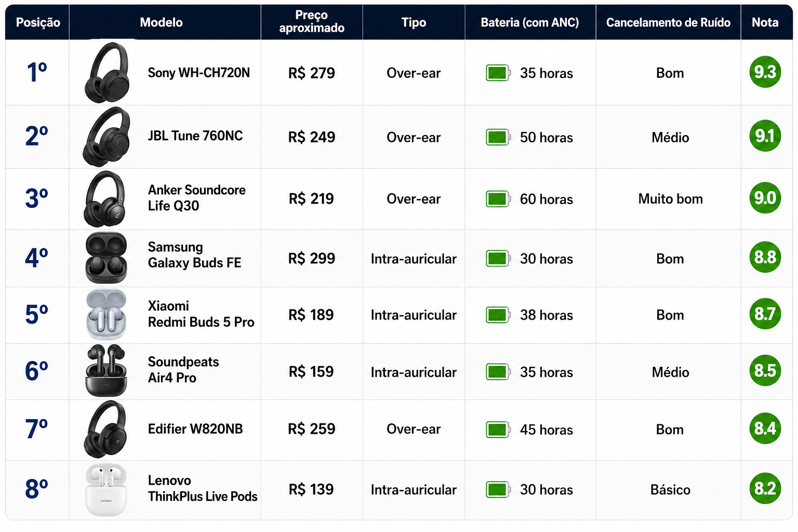This screenshot has width=798, height=532.
Task: Select "Básico" noise cancellation rating
Action: (670, 490)
